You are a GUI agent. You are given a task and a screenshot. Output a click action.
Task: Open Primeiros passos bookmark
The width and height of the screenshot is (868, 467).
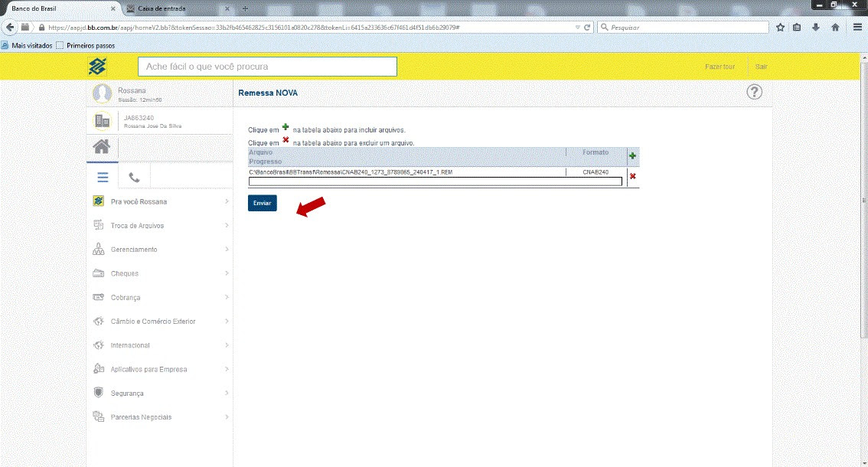click(x=85, y=45)
